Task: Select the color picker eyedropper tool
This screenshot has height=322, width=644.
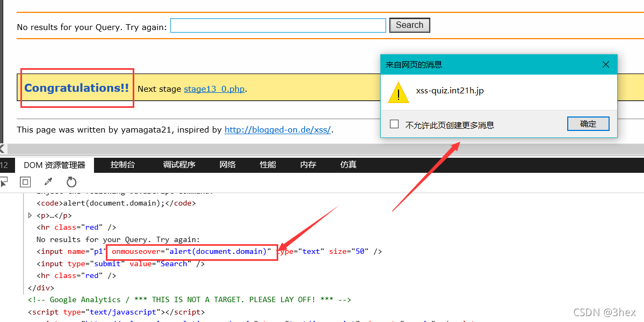Action: pyautogui.click(x=48, y=182)
